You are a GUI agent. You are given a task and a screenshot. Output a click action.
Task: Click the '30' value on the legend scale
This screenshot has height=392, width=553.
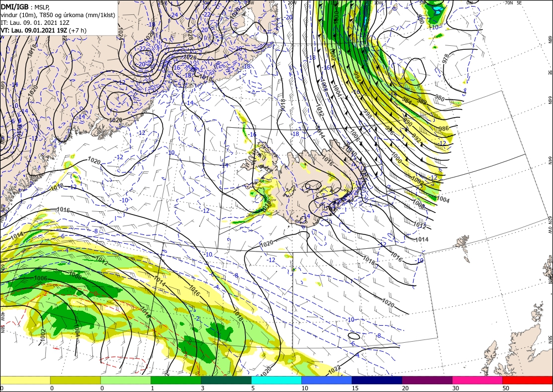coord(456,388)
